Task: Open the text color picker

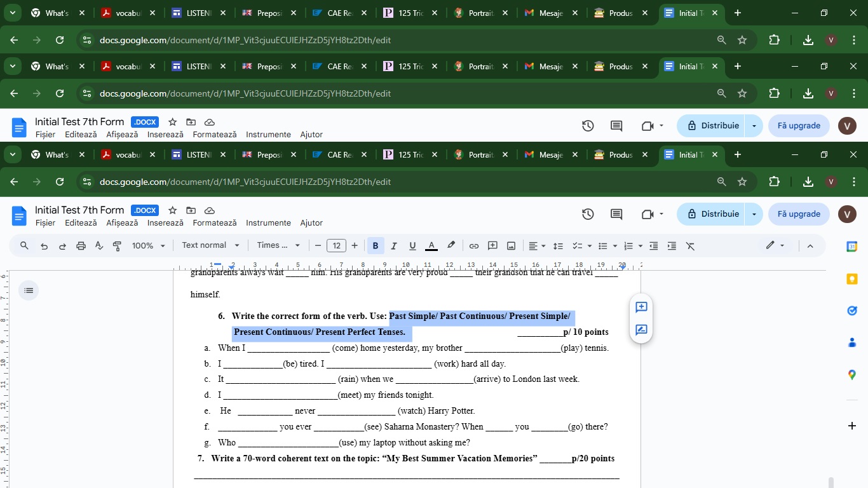Action: click(x=431, y=246)
